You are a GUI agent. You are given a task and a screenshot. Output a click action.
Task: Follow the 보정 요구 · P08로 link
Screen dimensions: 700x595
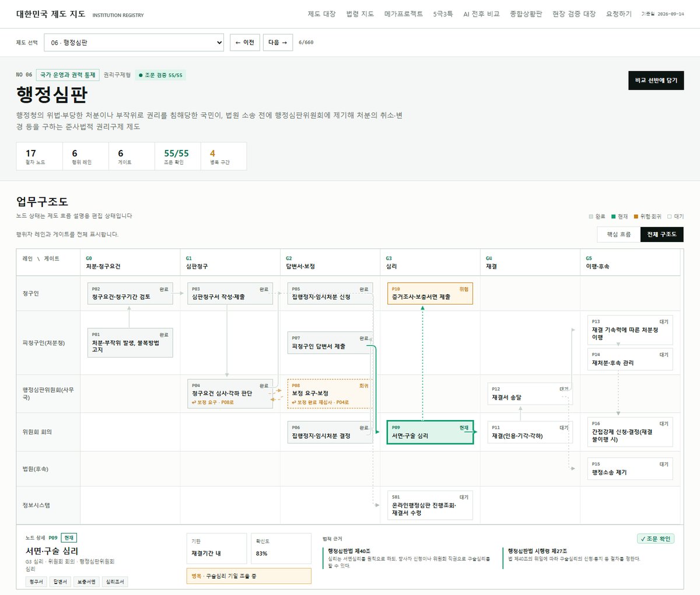[213, 402]
